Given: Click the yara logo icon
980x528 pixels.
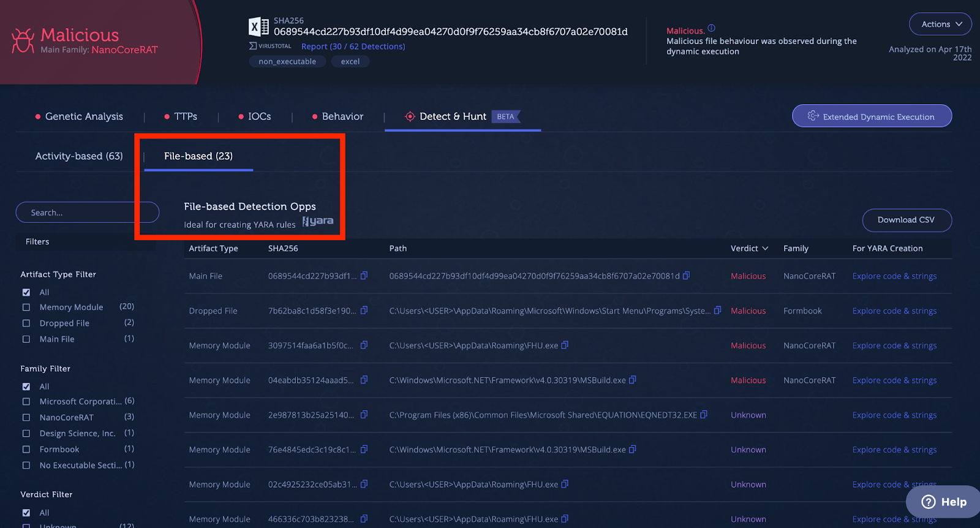Looking at the screenshot, I should pyautogui.click(x=318, y=221).
